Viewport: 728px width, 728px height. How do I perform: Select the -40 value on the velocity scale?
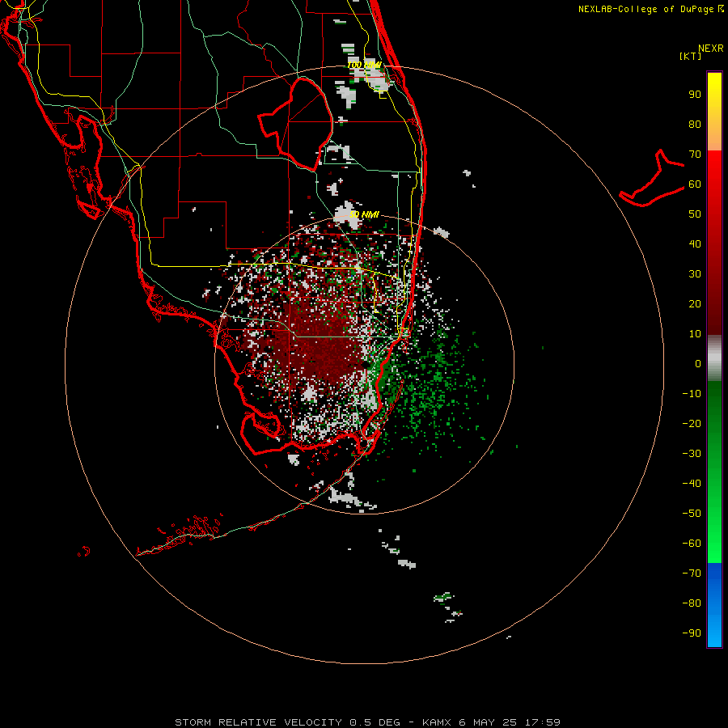point(692,484)
